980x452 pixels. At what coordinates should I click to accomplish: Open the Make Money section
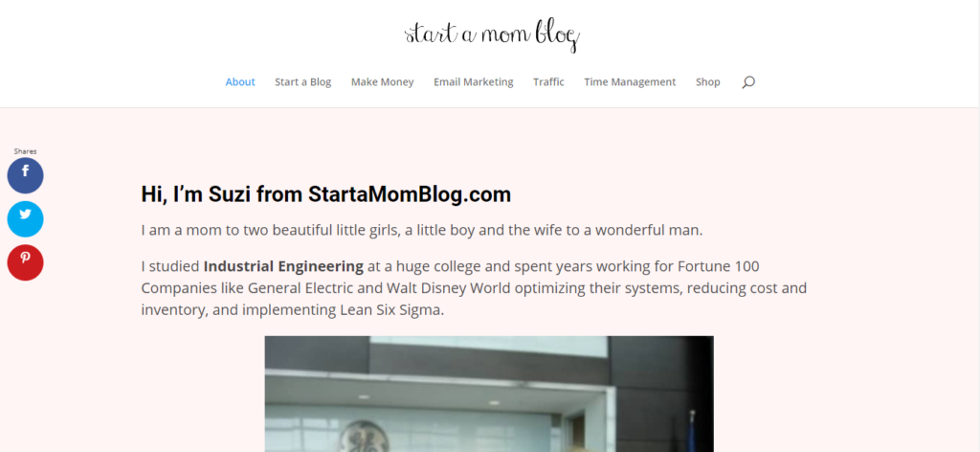[x=383, y=82]
